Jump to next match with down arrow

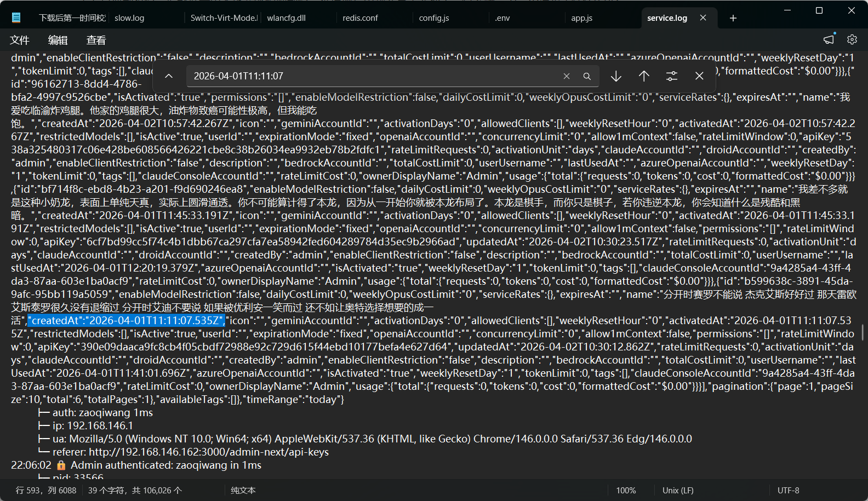pyautogui.click(x=616, y=76)
